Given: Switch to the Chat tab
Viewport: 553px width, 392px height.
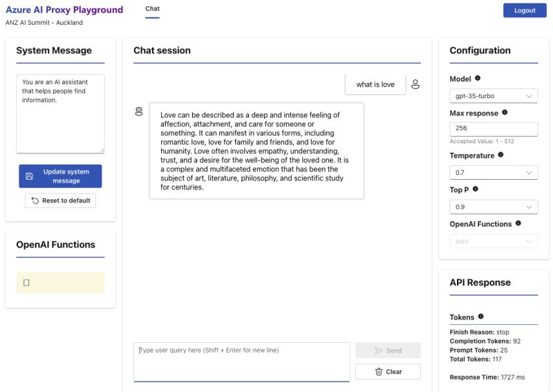Looking at the screenshot, I should click(152, 9).
